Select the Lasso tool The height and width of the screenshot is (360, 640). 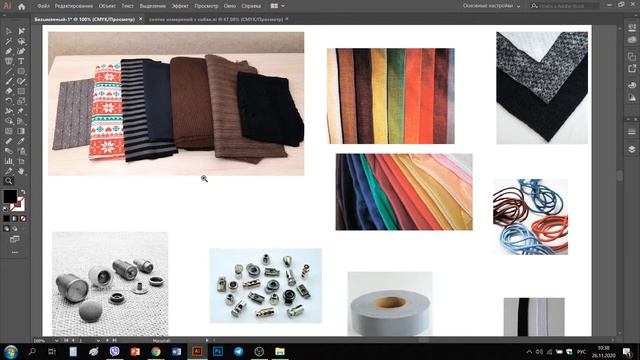[x=21, y=41]
